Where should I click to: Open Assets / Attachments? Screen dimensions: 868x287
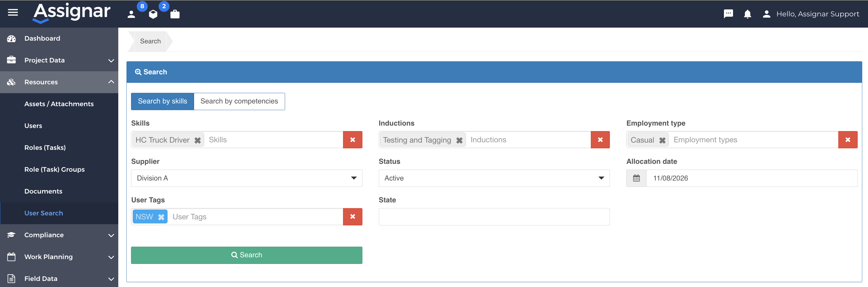coord(59,104)
